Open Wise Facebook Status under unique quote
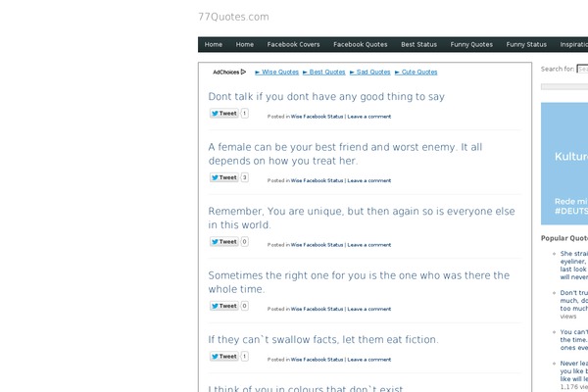This screenshot has height=392, width=588. point(317,245)
